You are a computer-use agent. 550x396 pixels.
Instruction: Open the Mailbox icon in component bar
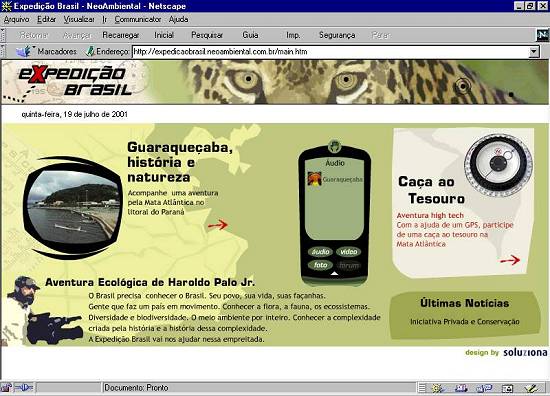[x=461, y=388]
